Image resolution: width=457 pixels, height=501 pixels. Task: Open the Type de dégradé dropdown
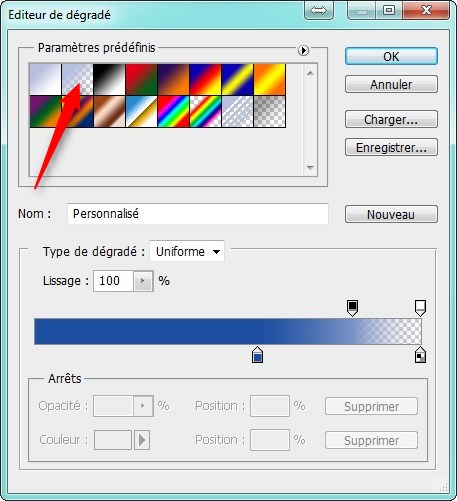click(x=187, y=251)
